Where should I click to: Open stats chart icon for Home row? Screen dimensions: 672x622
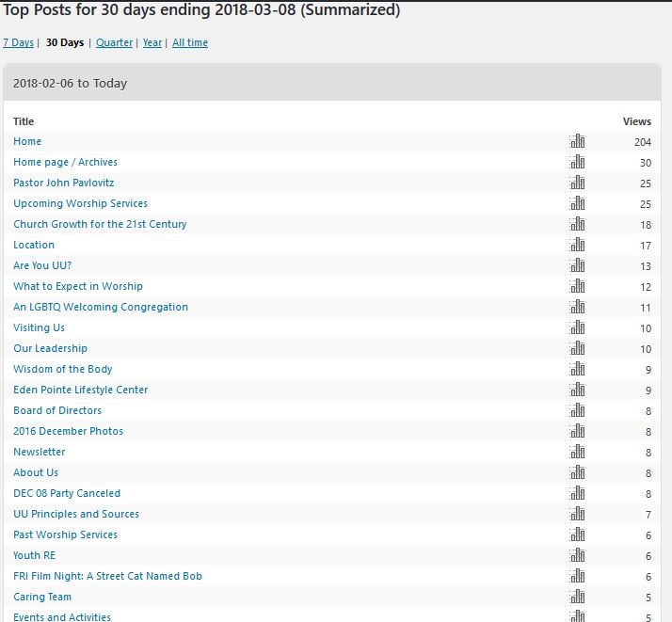[x=577, y=141]
